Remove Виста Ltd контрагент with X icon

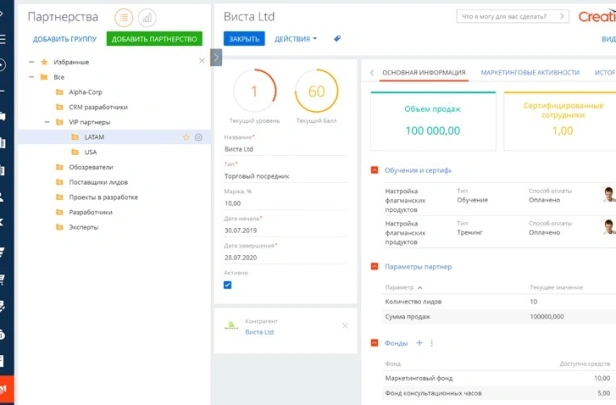(x=345, y=326)
